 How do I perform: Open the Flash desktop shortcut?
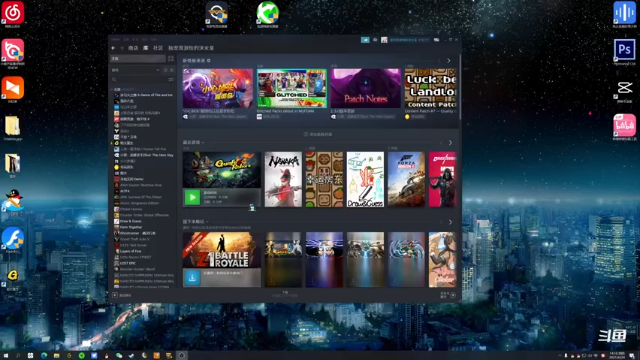click(13, 238)
